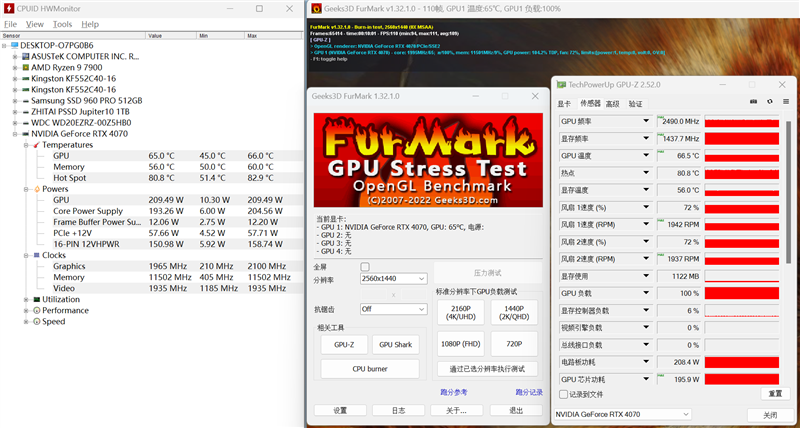Click the GPU-Z refresh icon
Viewport: 800px width, 428px height.
(769, 102)
